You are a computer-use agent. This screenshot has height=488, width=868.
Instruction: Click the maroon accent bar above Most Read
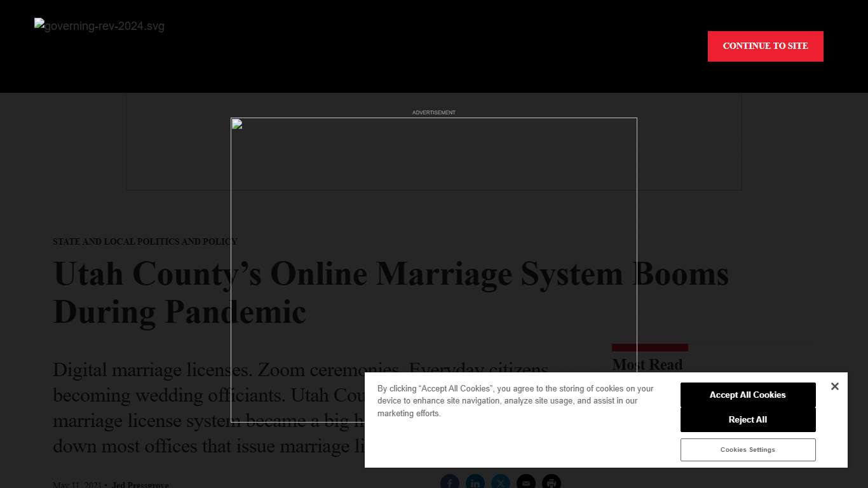click(649, 347)
